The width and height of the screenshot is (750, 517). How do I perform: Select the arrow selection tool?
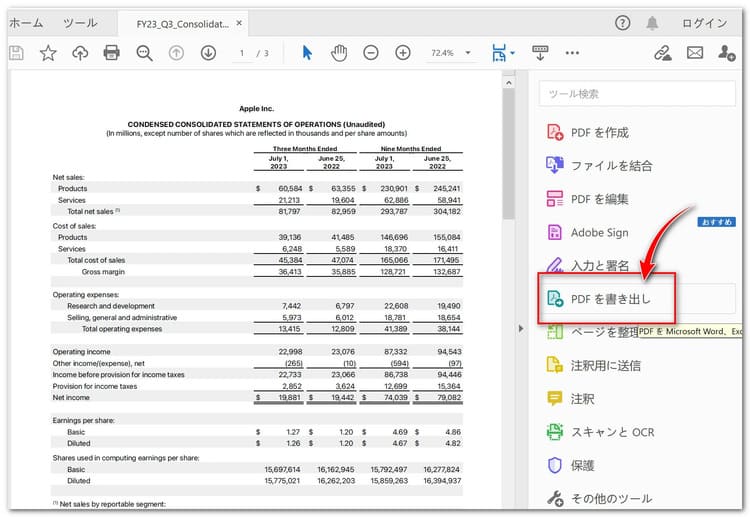point(307,53)
